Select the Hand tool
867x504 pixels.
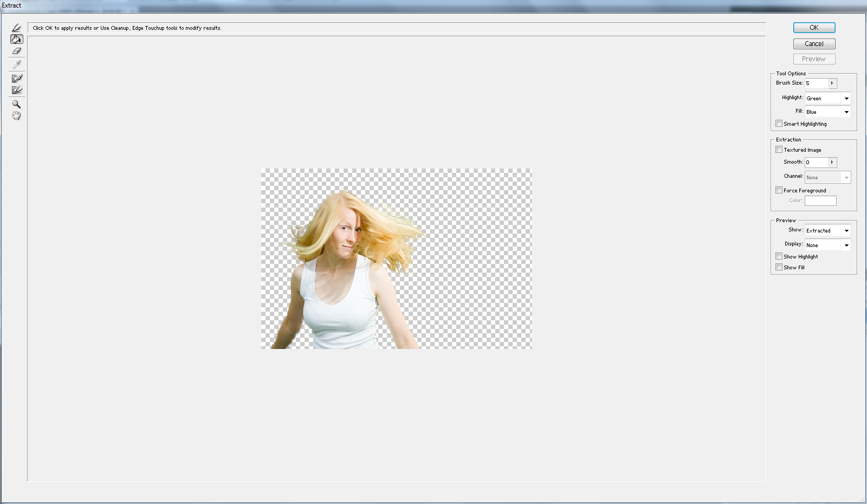16,115
